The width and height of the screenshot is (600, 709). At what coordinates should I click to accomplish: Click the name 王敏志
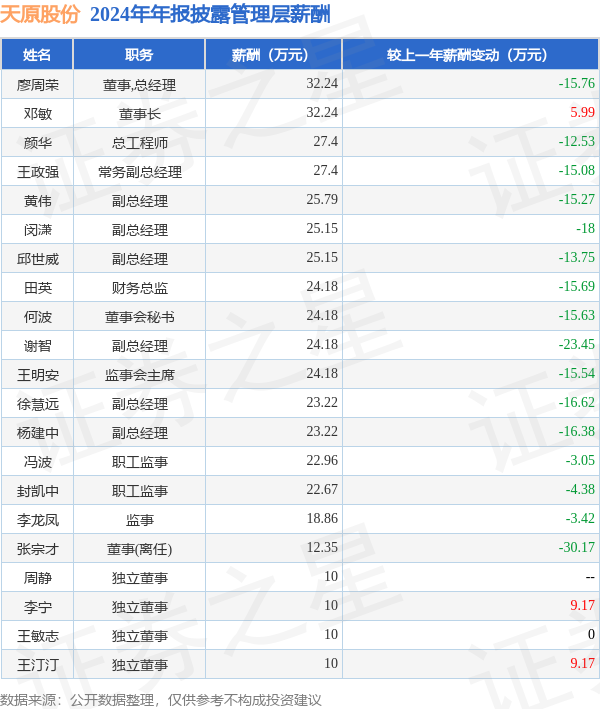pos(38,635)
